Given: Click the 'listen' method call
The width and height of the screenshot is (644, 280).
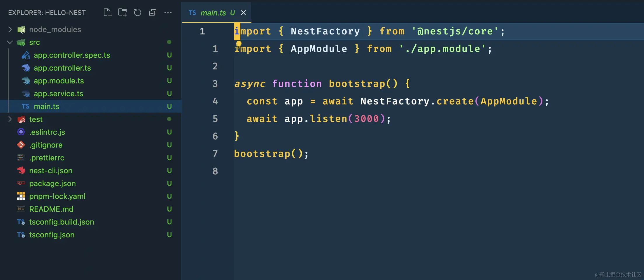Looking at the screenshot, I should (328, 119).
